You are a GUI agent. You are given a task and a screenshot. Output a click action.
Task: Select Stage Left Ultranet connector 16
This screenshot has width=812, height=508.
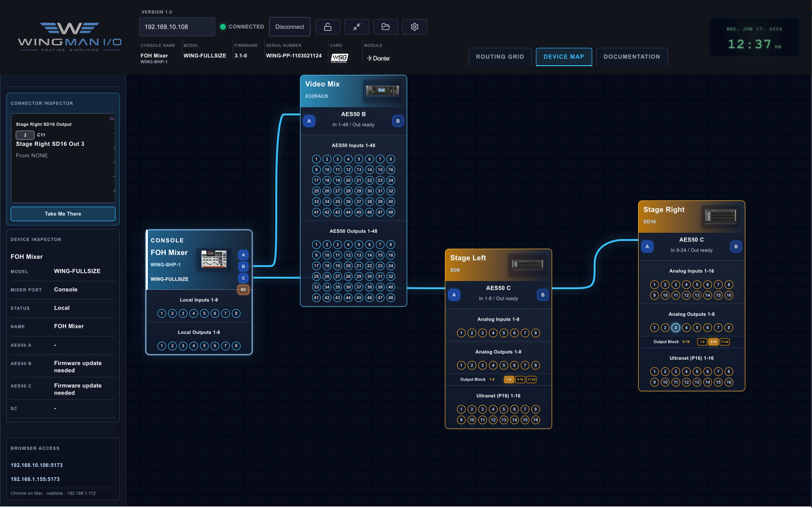536,420
